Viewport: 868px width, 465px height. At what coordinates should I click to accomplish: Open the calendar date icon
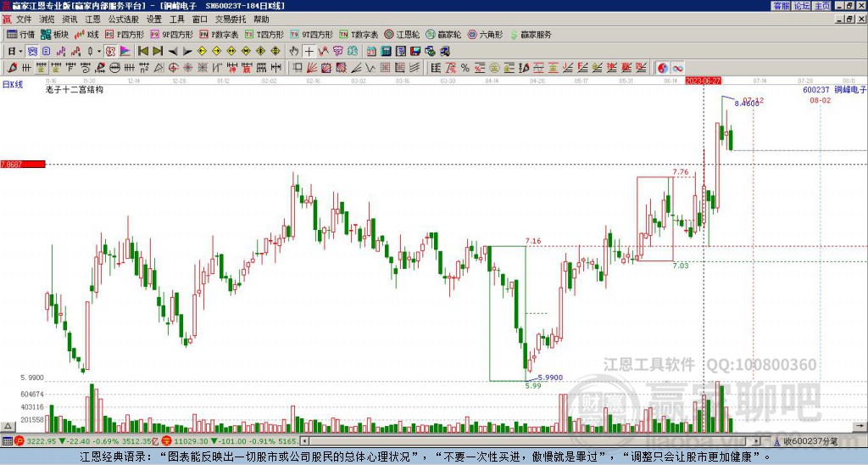[x=371, y=52]
